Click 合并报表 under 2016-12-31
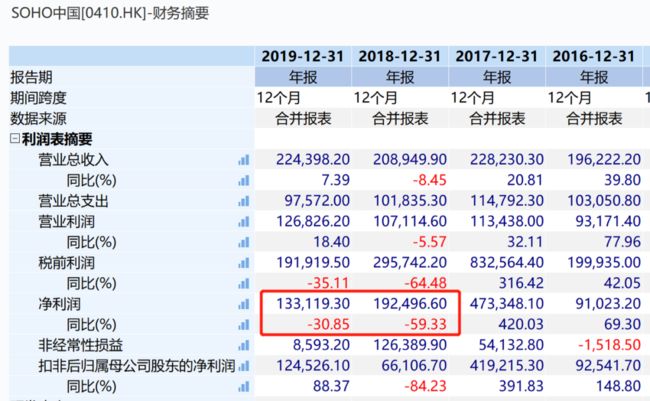This screenshot has width=650, height=401. coord(594,119)
